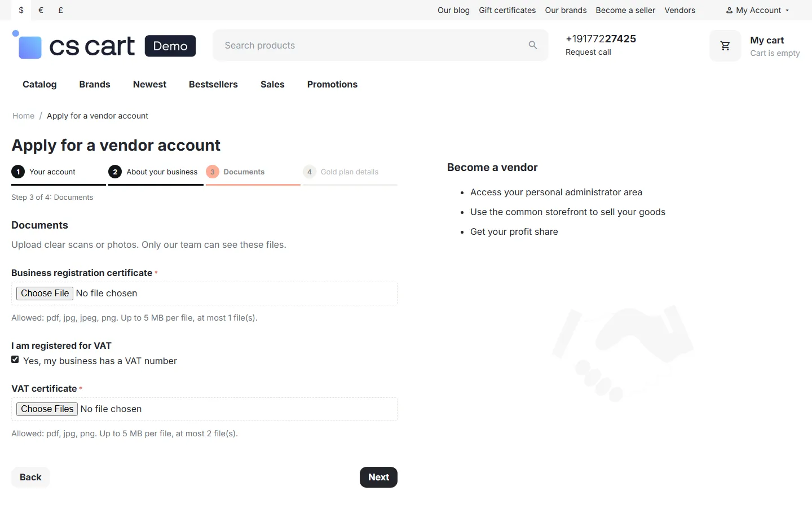The image size is (812, 508).
Task: Click the Back button
Action: click(x=30, y=477)
